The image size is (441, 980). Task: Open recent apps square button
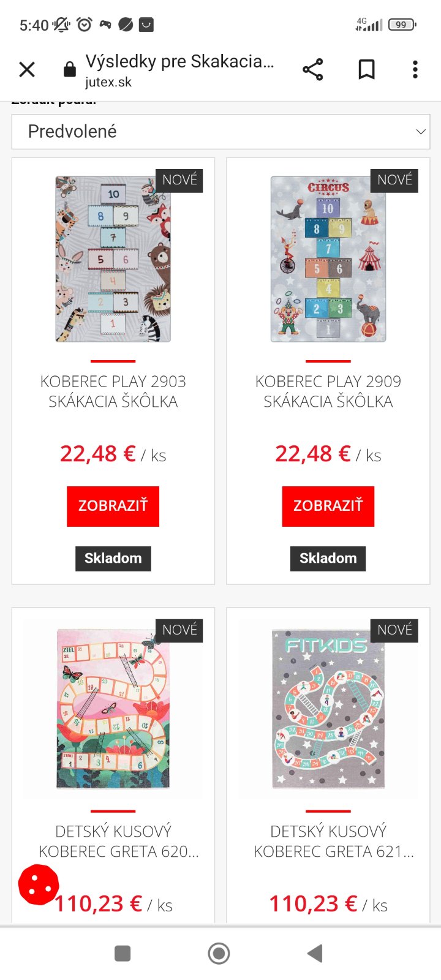(123, 953)
